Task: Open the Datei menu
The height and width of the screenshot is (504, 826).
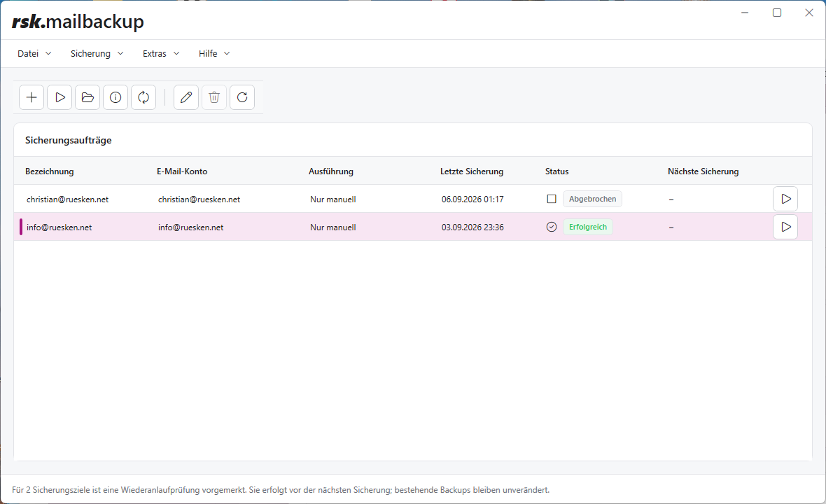Action: pos(34,54)
